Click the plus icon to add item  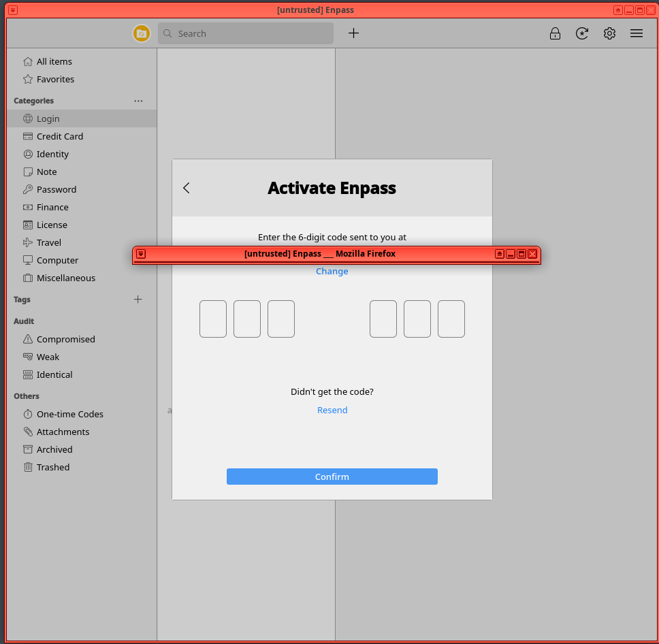[x=353, y=33]
